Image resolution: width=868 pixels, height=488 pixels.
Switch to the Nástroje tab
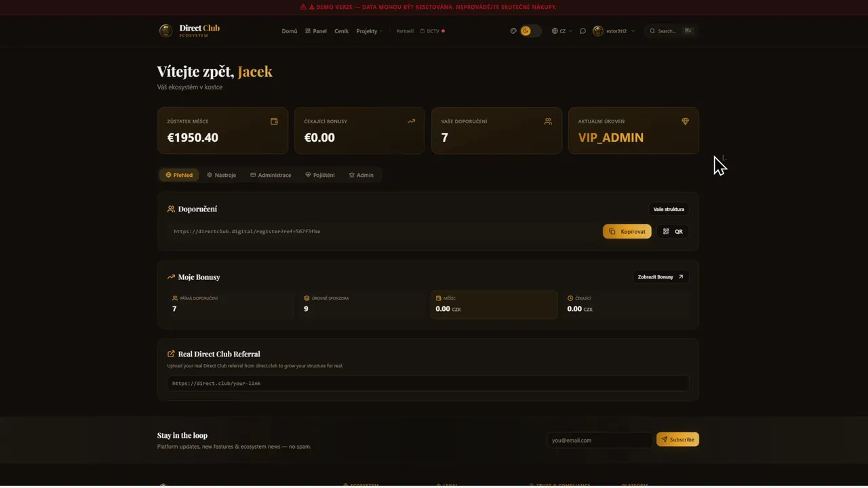tap(222, 175)
